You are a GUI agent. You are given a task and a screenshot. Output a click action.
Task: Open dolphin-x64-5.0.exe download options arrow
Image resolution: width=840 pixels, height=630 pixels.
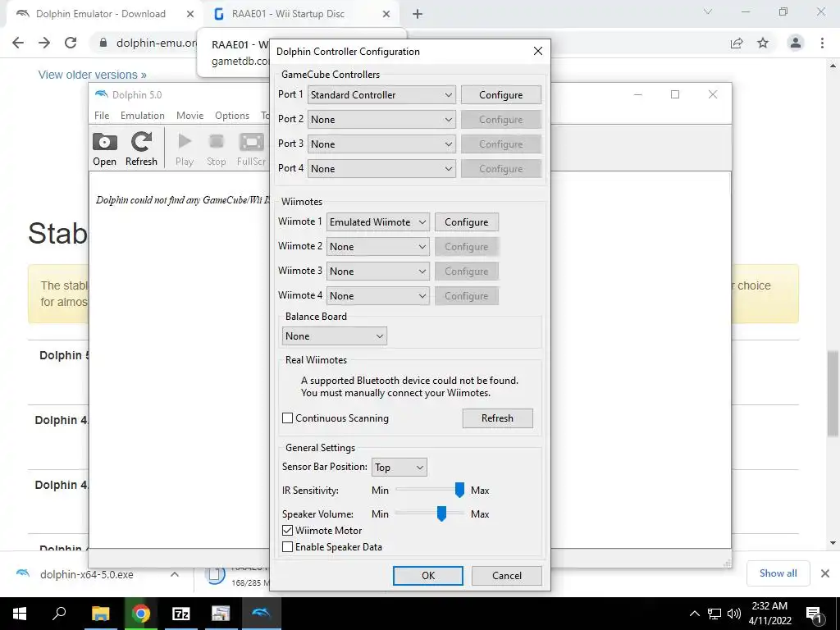click(x=175, y=574)
